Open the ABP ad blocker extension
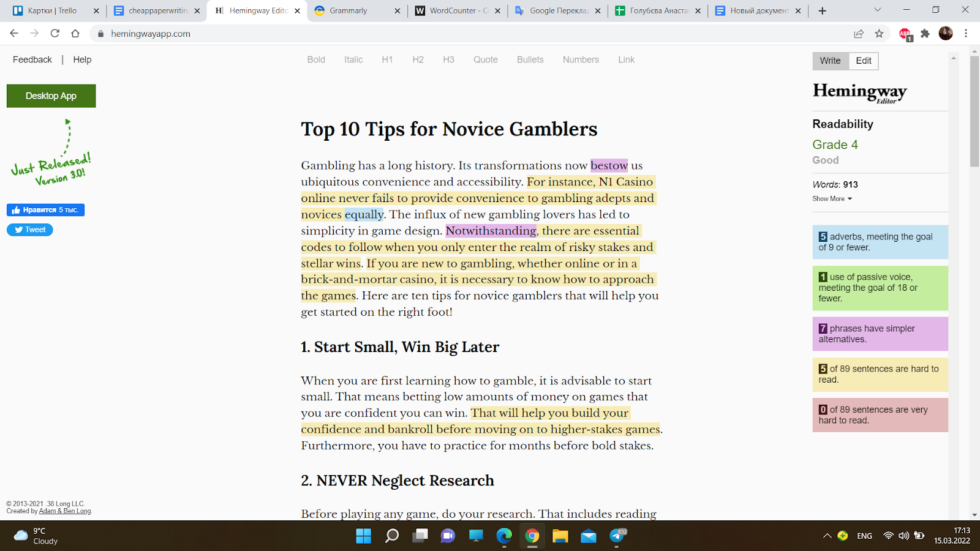 [905, 34]
